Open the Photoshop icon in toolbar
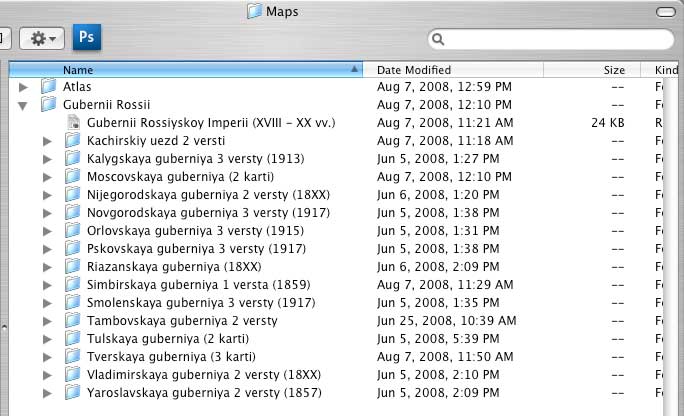 tap(88, 38)
